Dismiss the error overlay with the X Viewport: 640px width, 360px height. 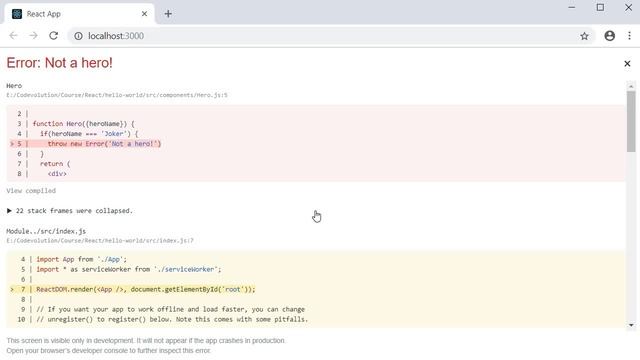(x=627, y=64)
